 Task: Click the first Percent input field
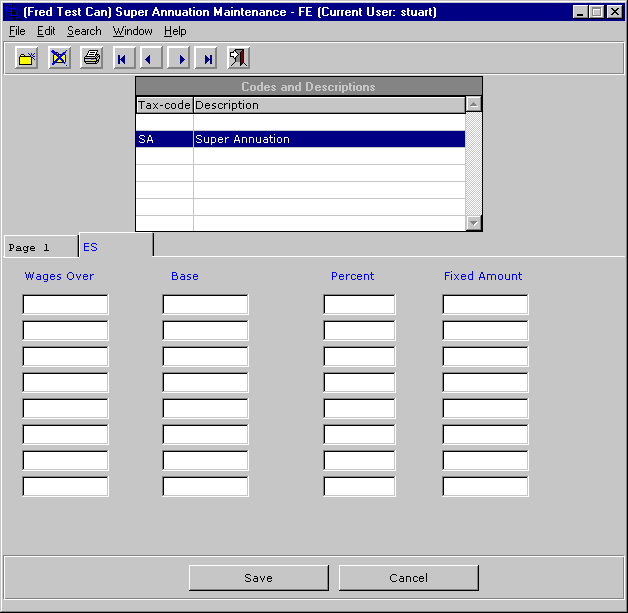click(359, 304)
